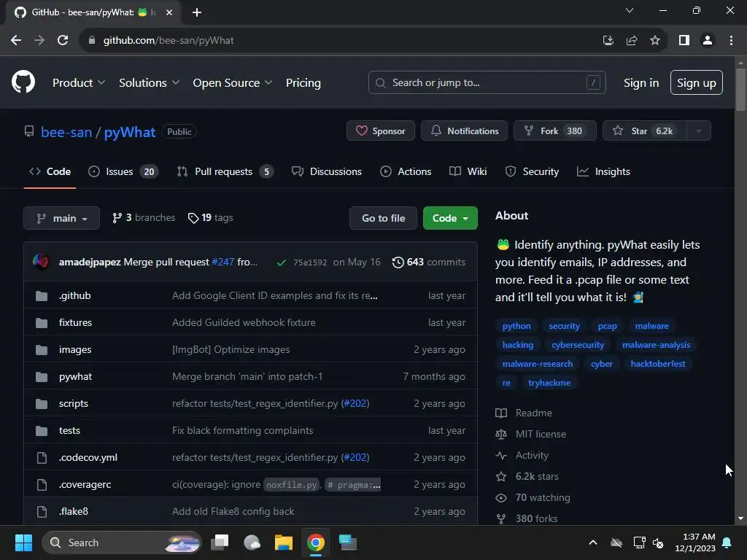Viewport: 747px width, 560px height.
Task: Expand the Solutions menu
Action: (149, 83)
